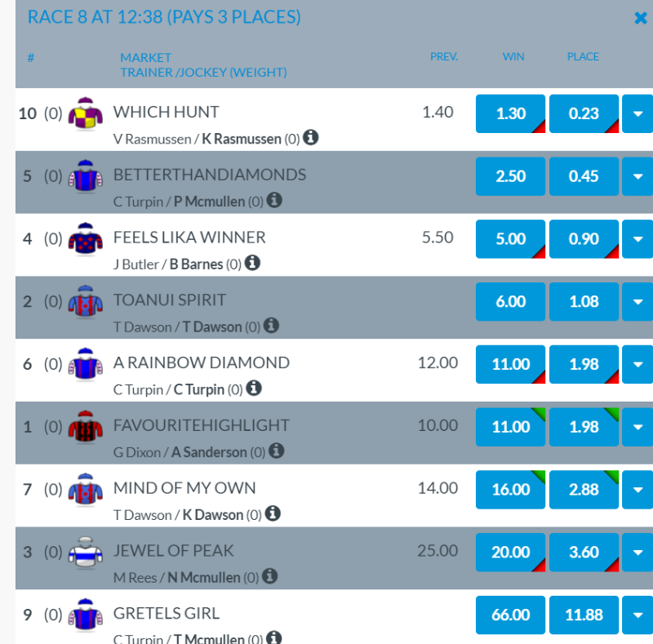Viewport: 653px width, 644px height.
Task: Bet on Betterthandiamonds place at 0.45
Action: [x=584, y=176]
